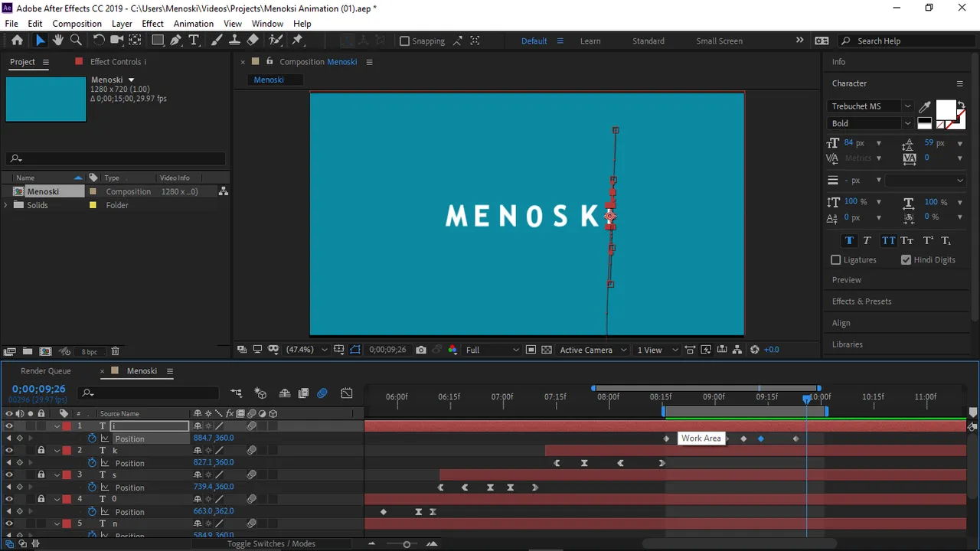Open the Animation menu
This screenshot has height=551, width=980.
[194, 24]
